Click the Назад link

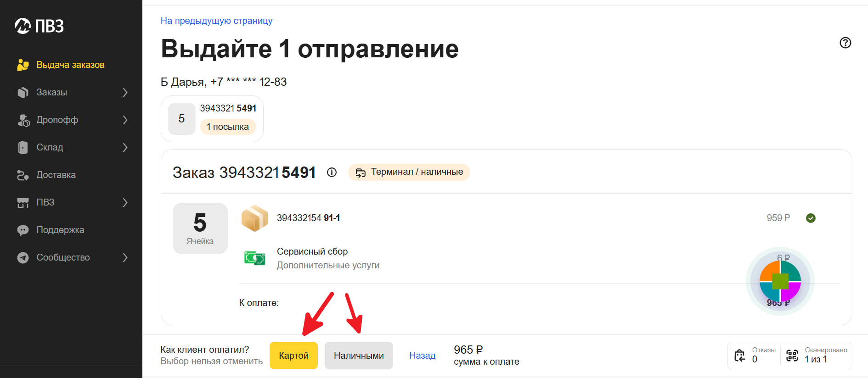422,356
